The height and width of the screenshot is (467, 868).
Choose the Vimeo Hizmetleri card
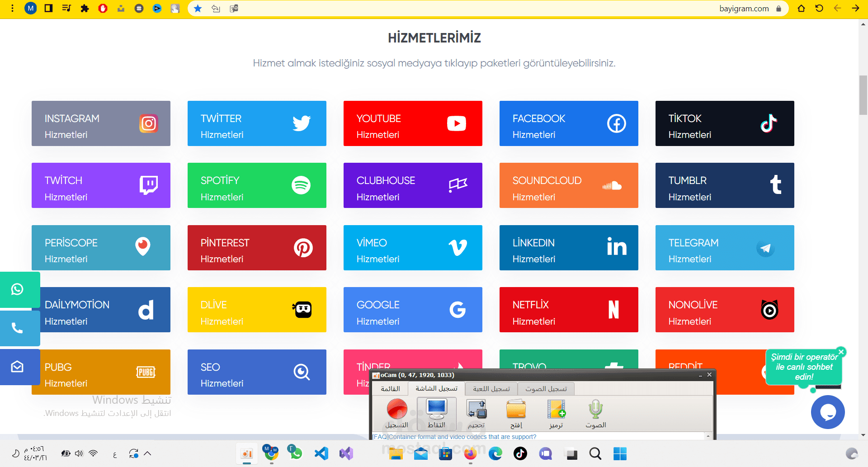coord(413,248)
